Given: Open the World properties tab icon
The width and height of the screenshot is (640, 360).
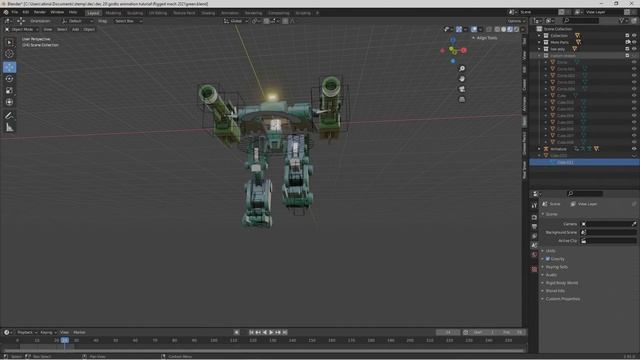Looking at the screenshot, I should [x=534, y=254].
